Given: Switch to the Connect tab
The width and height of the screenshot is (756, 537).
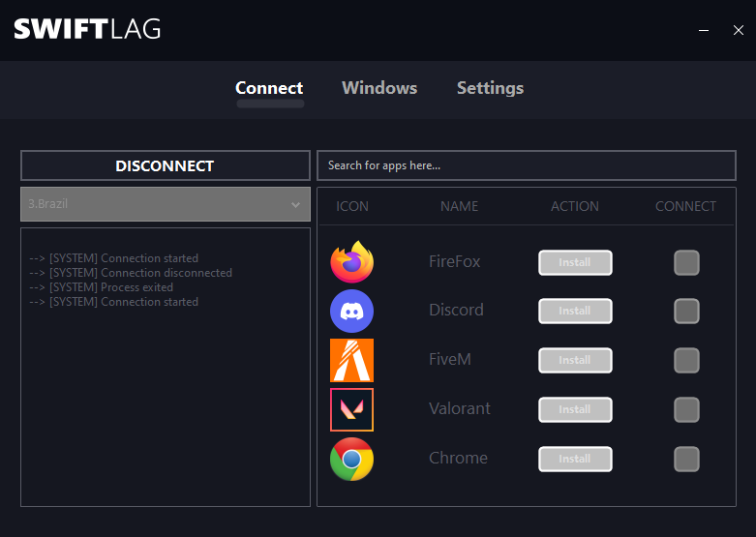Looking at the screenshot, I should pyautogui.click(x=269, y=88).
